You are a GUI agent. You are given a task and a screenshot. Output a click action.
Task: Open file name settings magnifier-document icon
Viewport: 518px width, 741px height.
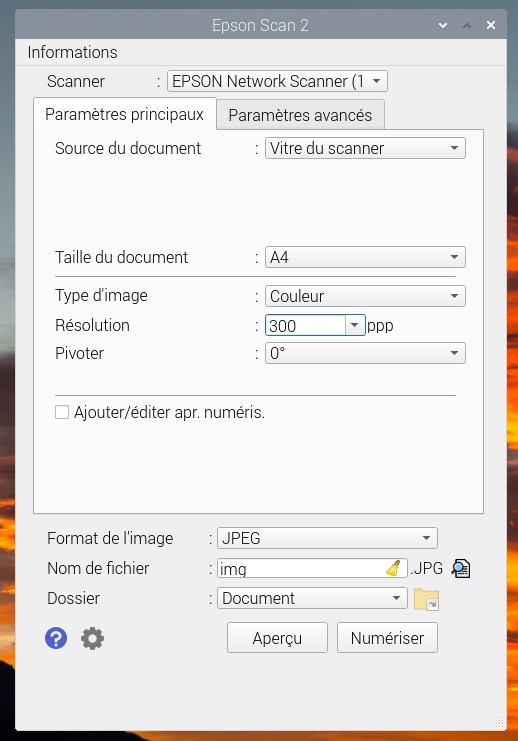460,568
